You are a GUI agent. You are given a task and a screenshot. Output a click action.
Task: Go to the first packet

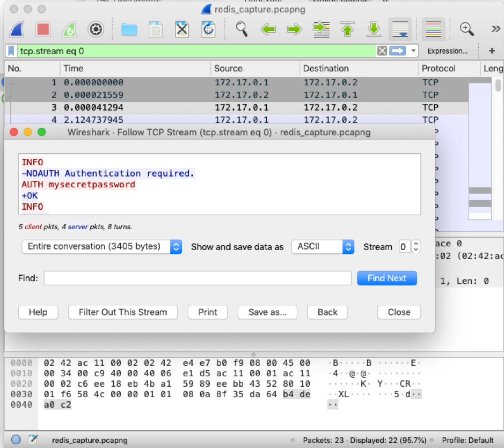pos(348,29)
